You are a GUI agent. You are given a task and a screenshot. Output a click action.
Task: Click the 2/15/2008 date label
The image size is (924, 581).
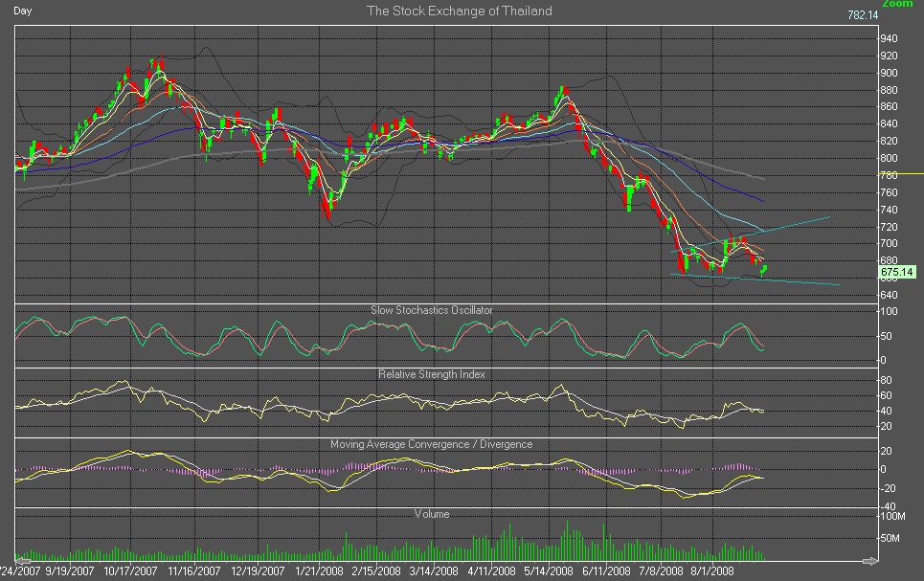(x=376, y=571)
